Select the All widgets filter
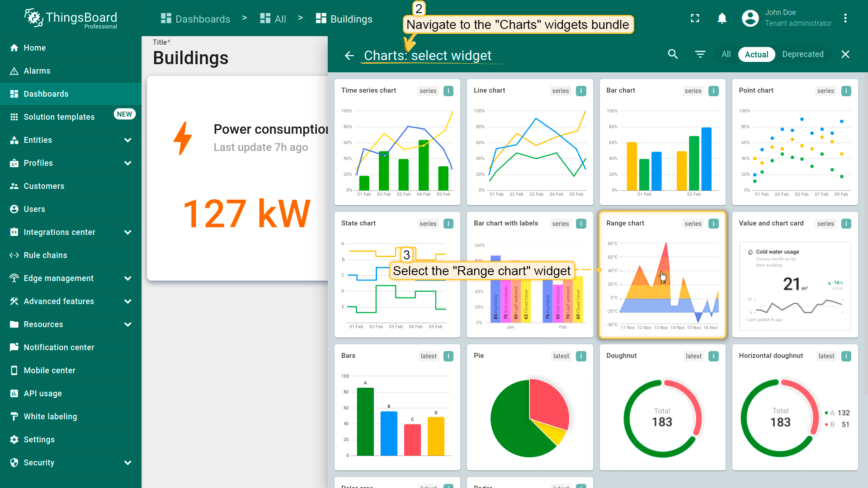Image resolution: width=868 pixels, height=488 pixels. [726, 54]
